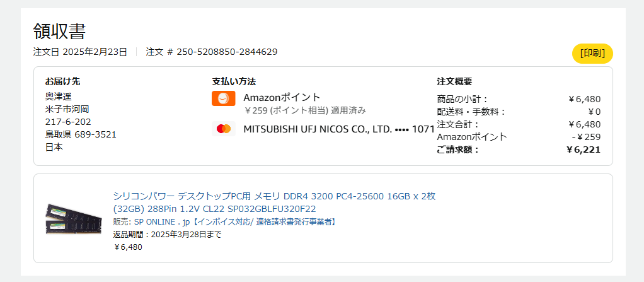Click the address line 鳥取県 689-3521
The height and width of the screenshot is (282, 644).
tap(81, 134)
